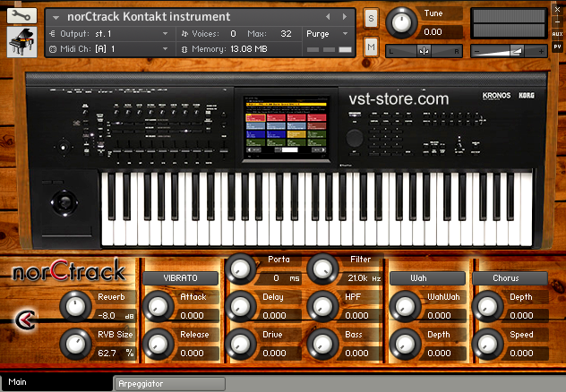Mute the instrument with the M button
The image size is (566, 392).
371,47
